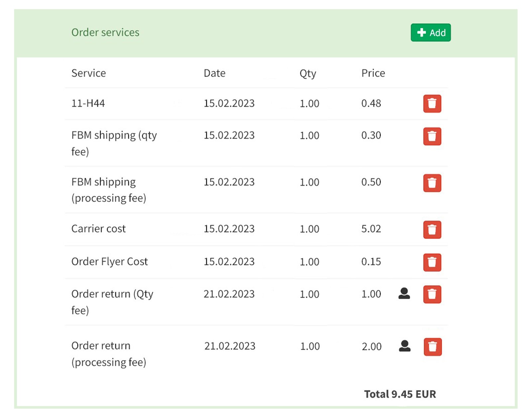Select the 11-H44 service name
Image resolution: width=532 pixels, height=420 pixels.
(88, 104)
